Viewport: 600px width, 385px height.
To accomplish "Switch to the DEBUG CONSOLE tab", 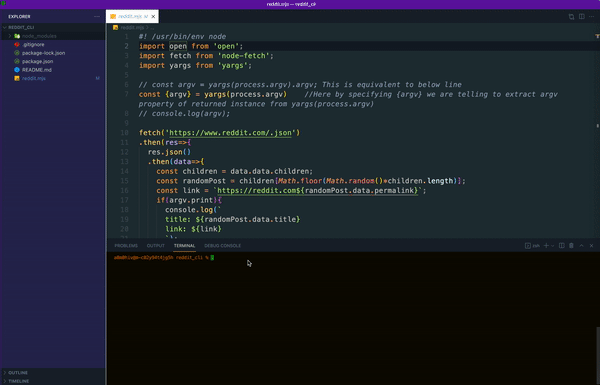I will [x=222, y=246].
